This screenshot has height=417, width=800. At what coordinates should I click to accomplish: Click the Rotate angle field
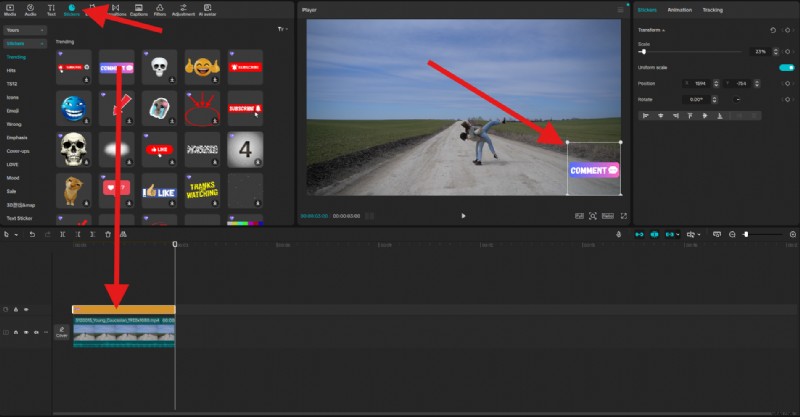point(696,100)
